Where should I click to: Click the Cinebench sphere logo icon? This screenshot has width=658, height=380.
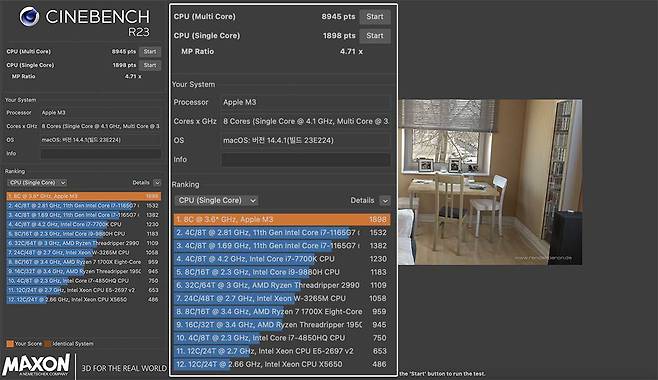[29, 17]
